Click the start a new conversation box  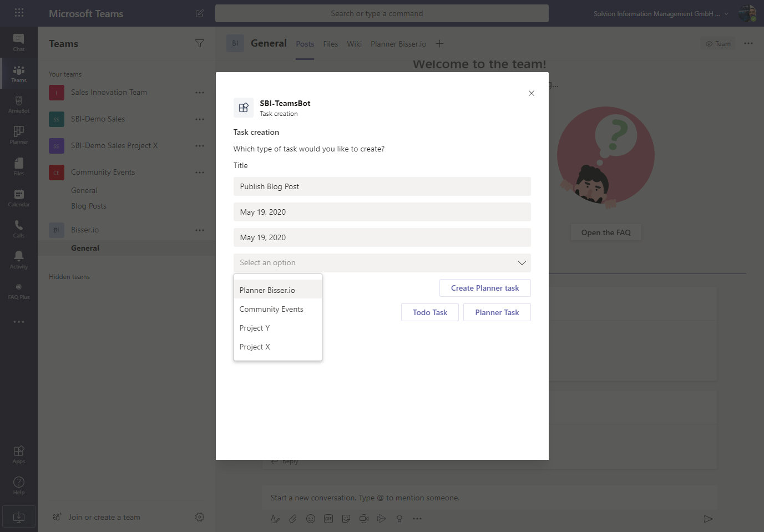tap(489, 498)
